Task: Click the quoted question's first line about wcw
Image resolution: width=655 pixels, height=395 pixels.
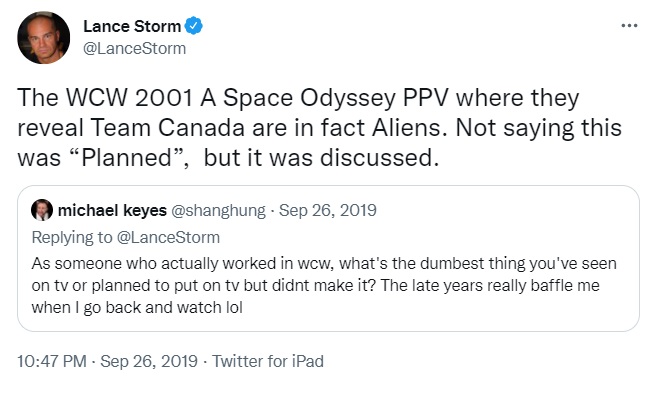Action: pos(324,263)
